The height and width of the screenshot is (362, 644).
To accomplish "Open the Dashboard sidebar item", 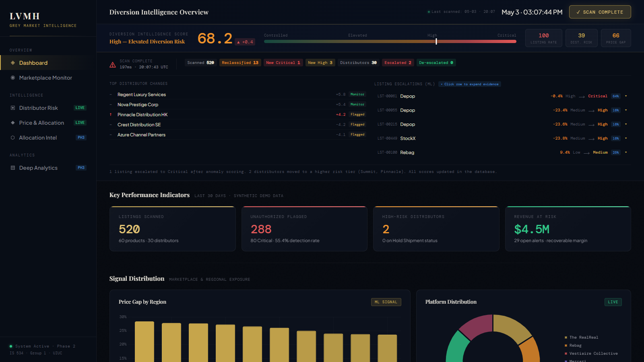I will [48, 63].
